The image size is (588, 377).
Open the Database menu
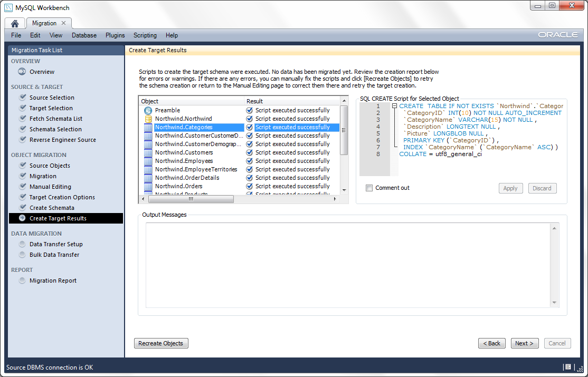84,35
